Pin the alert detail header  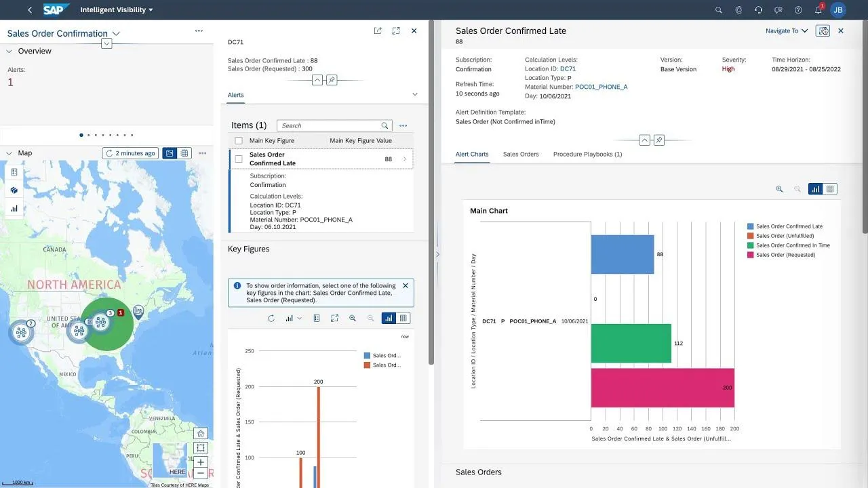point(659,140)
